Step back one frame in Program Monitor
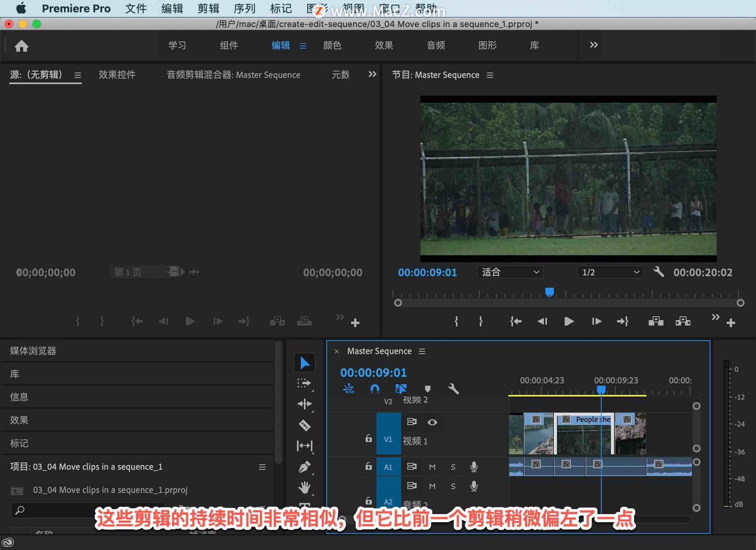 click(x=542, y=322)
